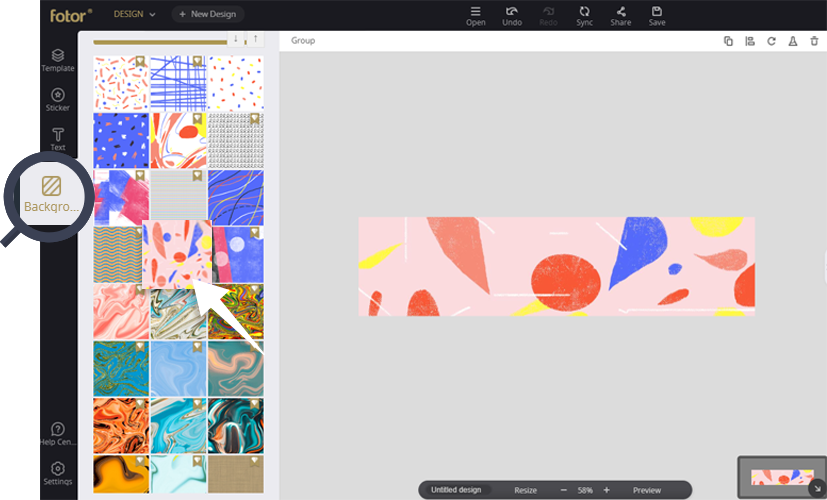Collapse the minimap preview with arrow
The image size is (827, 500).
coord(816,489)
